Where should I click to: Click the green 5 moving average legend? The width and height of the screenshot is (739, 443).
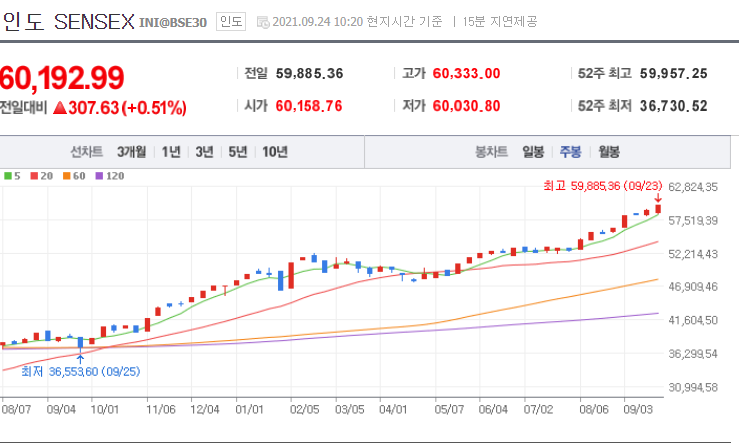tap(13, 176)
